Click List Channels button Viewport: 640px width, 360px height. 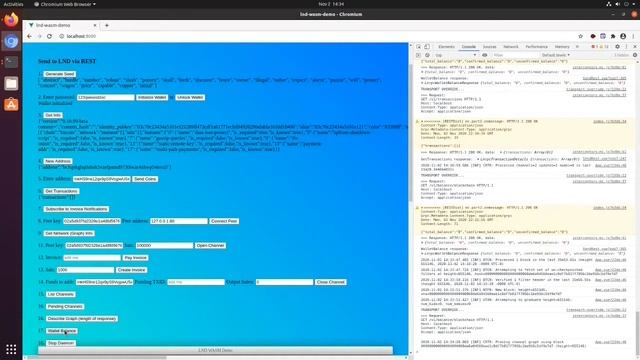[x=61, y=294]
